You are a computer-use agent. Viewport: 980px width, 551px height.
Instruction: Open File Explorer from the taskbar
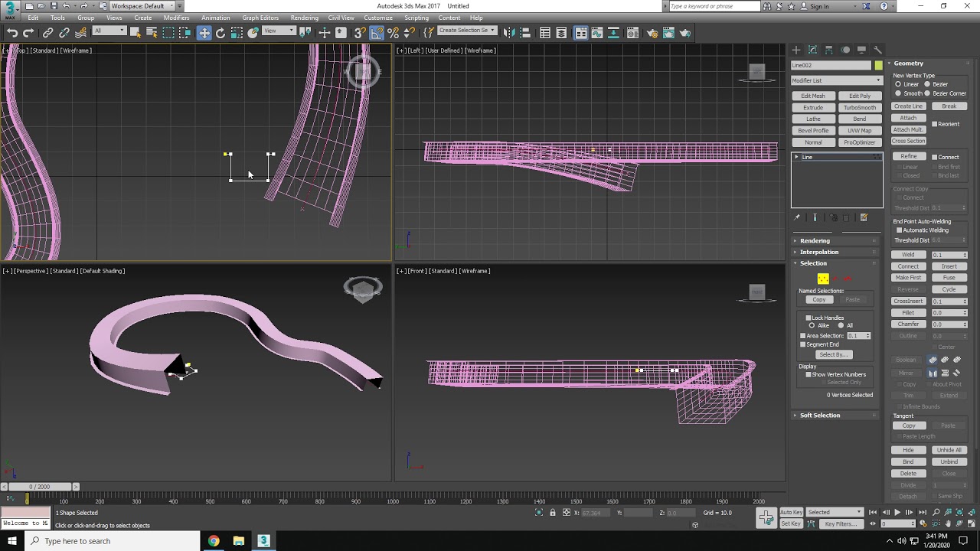click(x=239, y=541)
